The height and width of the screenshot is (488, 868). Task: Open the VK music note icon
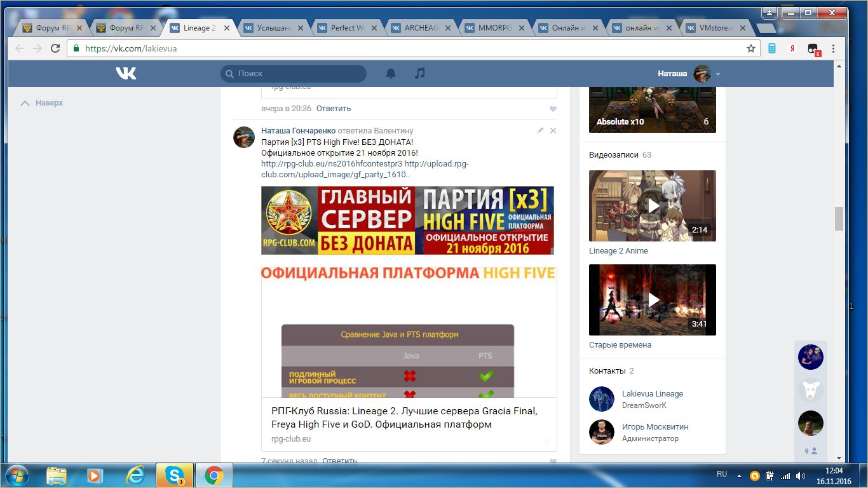[x=419, y=74]
